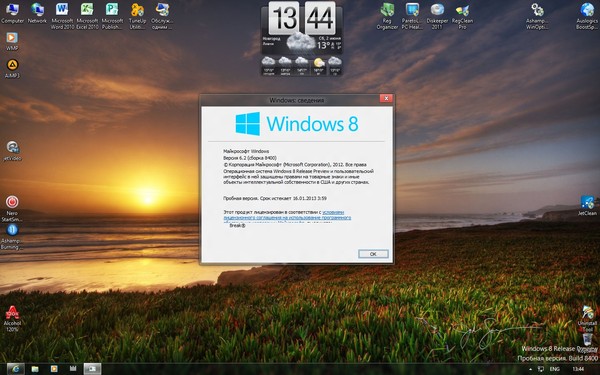Select the Nero StartSmart desktop icon

click(x=12, y=209)
